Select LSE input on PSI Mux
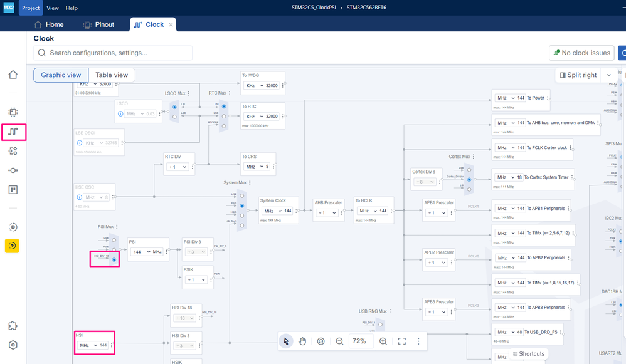This screenshot has height=364, width=626. (114, 240)
